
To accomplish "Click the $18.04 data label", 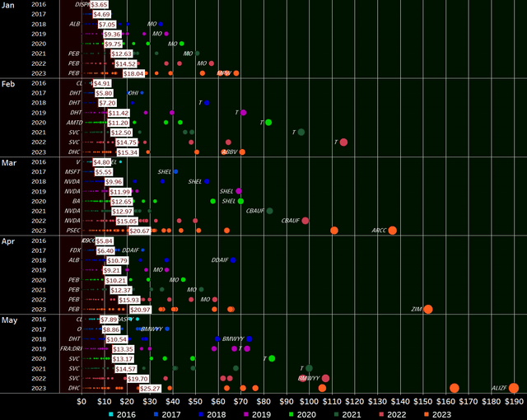I will (x=133, y=73).
